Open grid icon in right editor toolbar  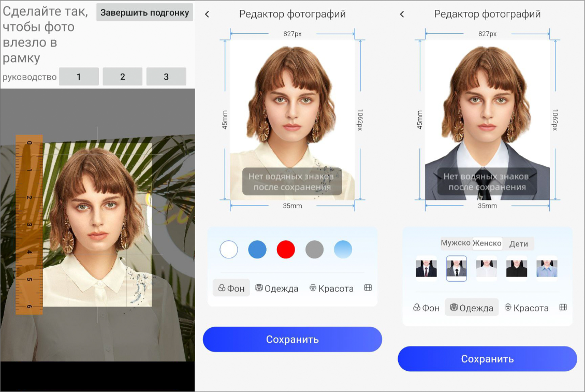pyautogui.click(x=563, y=308)
